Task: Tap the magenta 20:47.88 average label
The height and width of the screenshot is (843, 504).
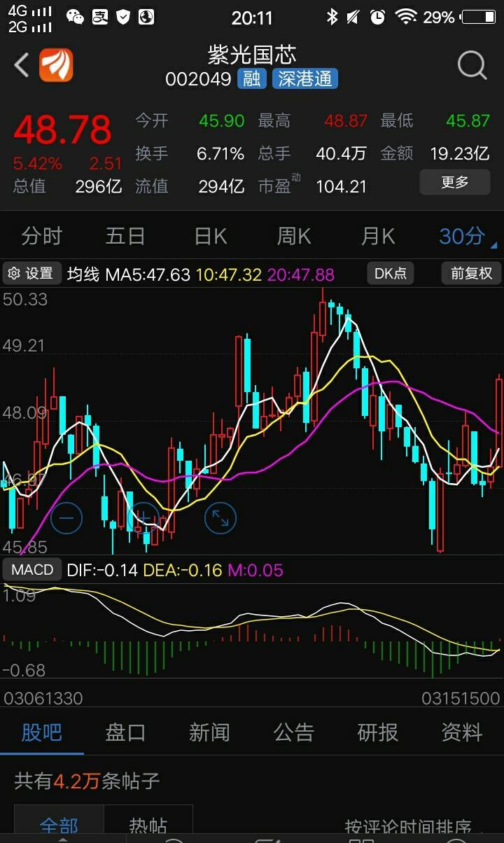Action: [x=301, y=274]
